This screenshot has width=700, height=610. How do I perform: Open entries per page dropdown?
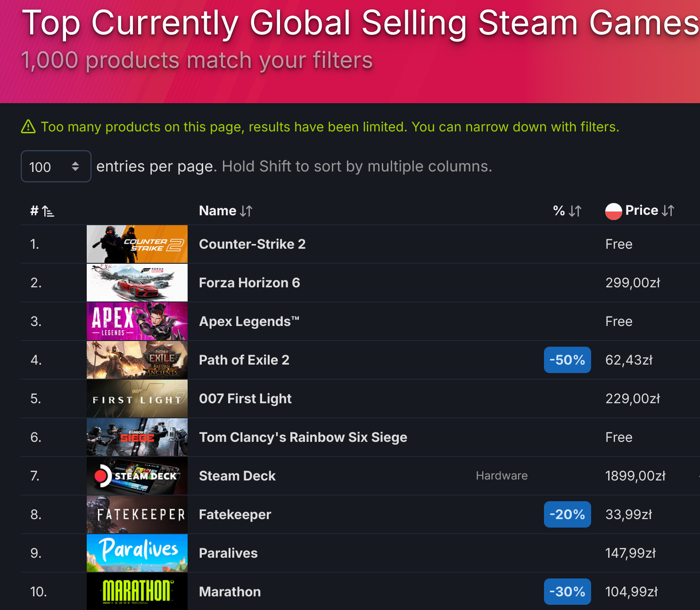tap(56, 166)
